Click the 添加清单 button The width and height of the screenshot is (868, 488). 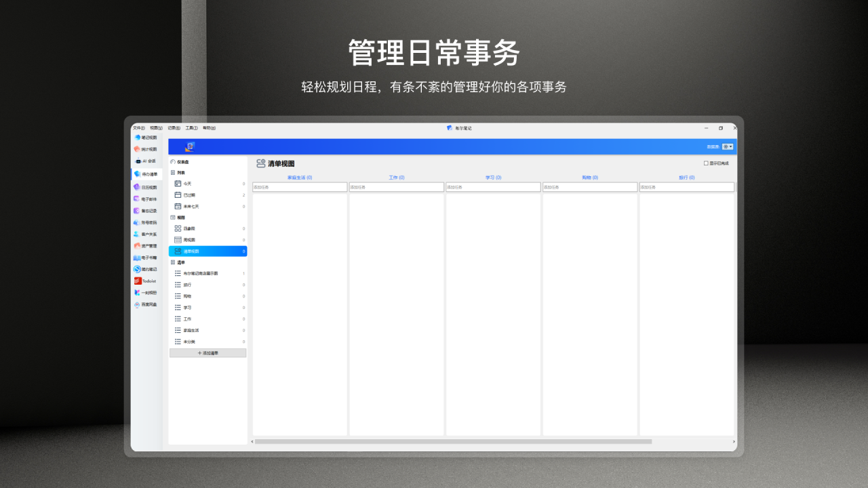click(208, 352)
